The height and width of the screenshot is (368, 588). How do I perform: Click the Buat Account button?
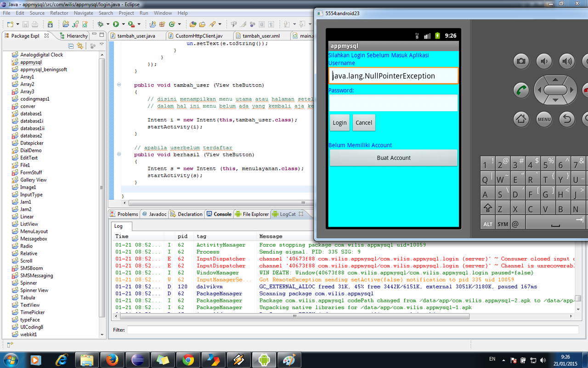click(393, 158)
